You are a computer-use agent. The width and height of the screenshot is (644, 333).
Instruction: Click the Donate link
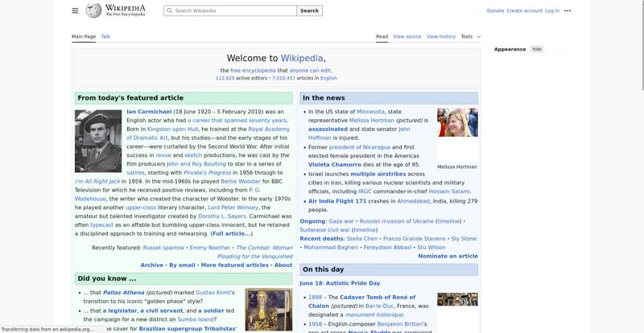pyautogui.click(x=495, y=10)
